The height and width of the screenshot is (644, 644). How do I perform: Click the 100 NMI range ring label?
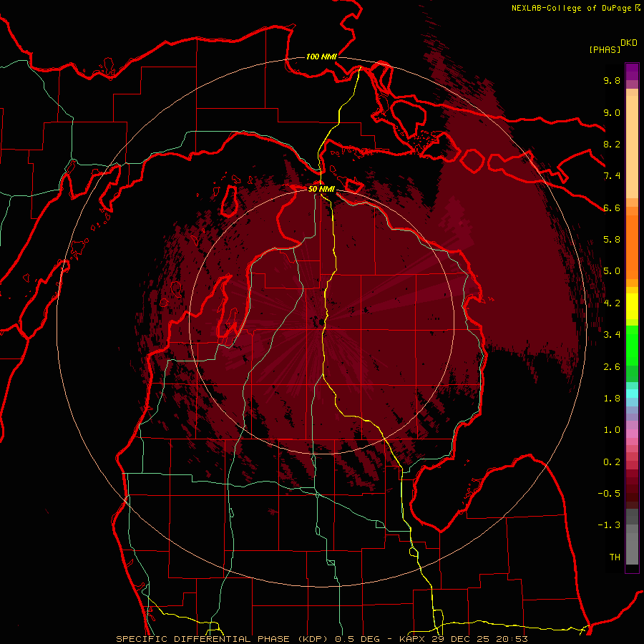click(x=321, y=57)
